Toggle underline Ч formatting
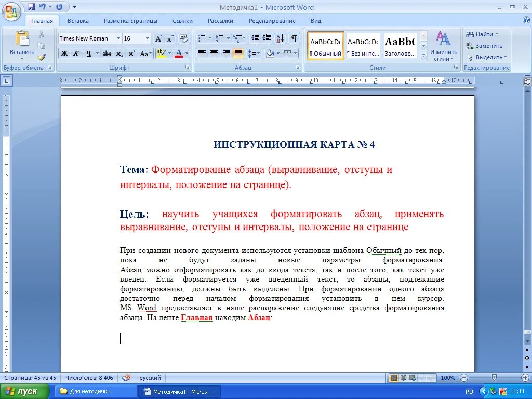The width and height of the screenshot is (532, 399). coord(88,54)
